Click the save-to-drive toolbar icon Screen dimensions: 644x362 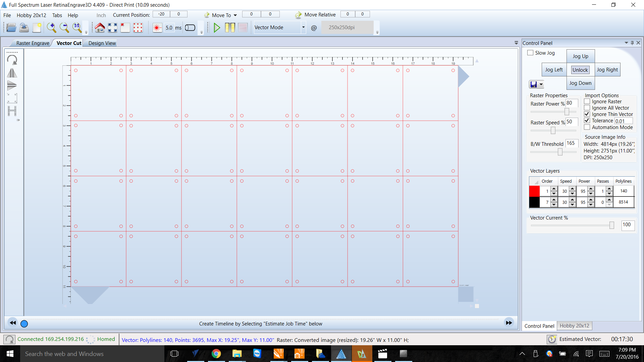[24, 27]
